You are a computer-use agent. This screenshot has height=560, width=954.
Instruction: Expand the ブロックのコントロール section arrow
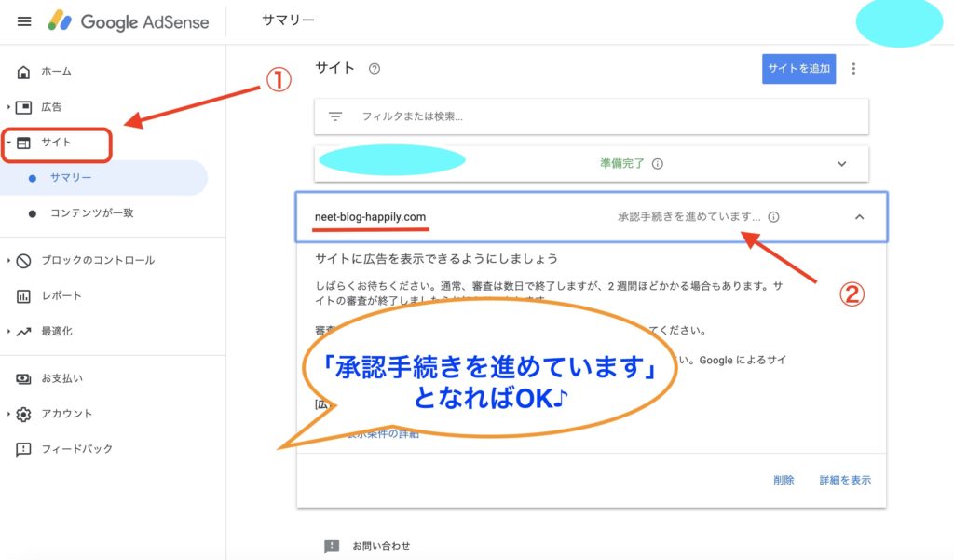click(8, 261)
